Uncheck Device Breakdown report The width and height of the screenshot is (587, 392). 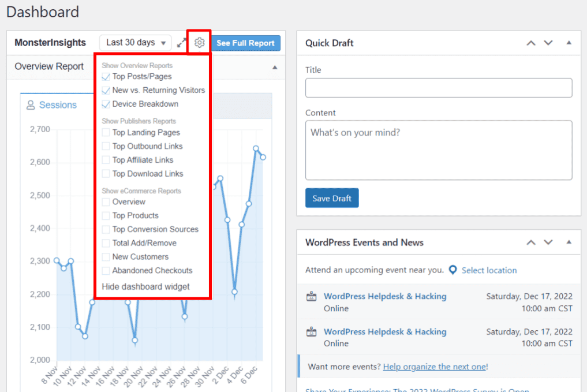(x=106, y=104)
